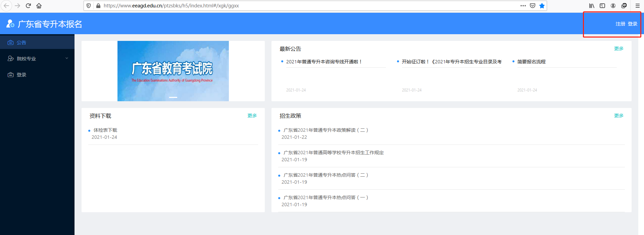Screen dimensions: 644x235
Task: Open the page actions three-dot menu
Action: pos(523,6)
